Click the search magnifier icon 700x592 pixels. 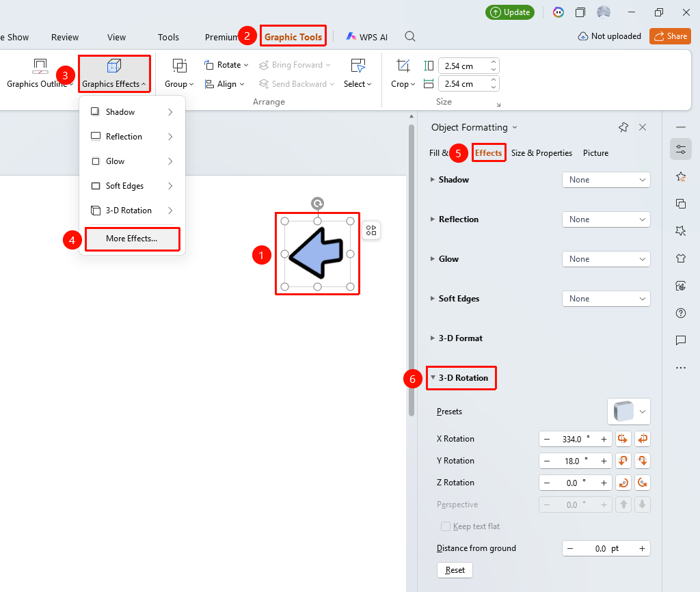[410, 37]
